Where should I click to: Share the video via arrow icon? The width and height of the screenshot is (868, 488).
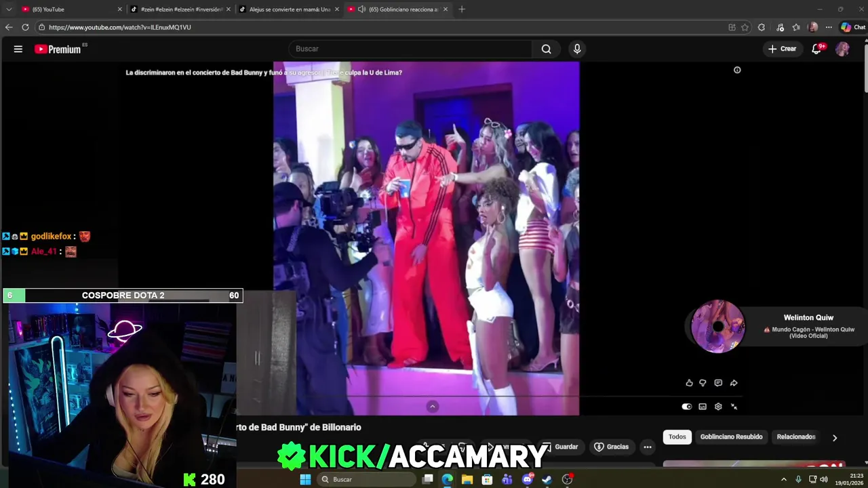pos(734,383)
